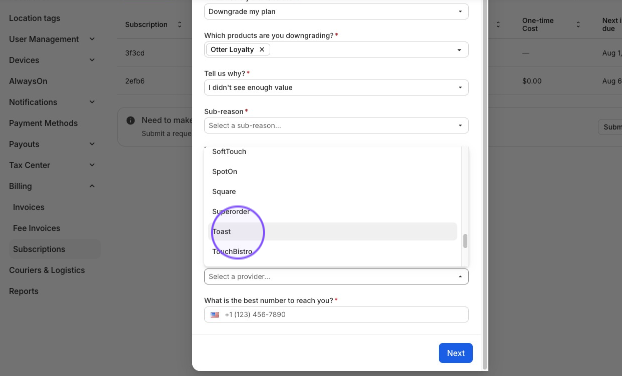This screenshot has width=622, height=376.
Task: Click the US flag country selector
Action: point(215,315)
